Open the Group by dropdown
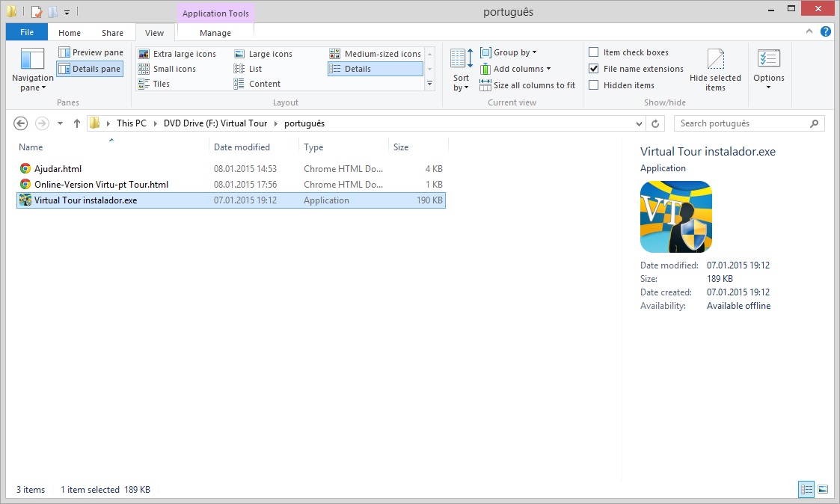Screen dimensions: 840x504 (509, 52)
